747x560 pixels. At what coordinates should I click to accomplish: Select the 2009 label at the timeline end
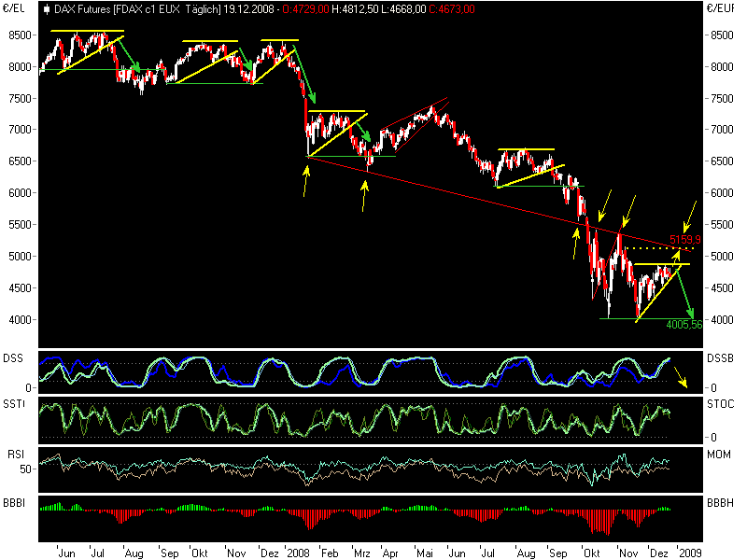(x=690, y=553)
